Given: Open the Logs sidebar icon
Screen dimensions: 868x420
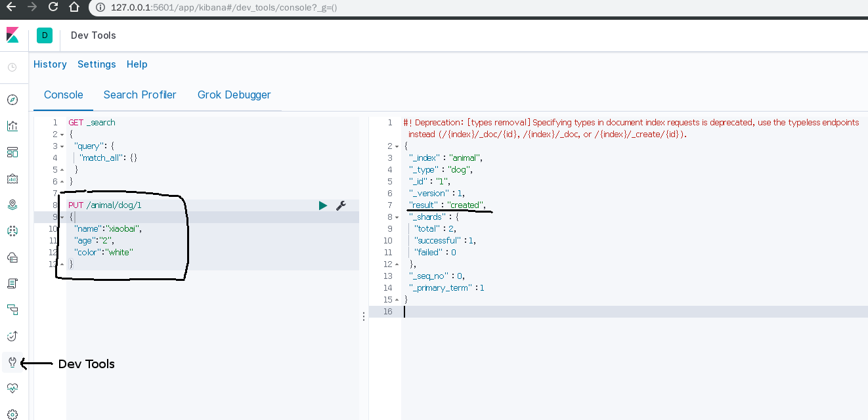Looking at the screenshot, I should coord(12,283).
